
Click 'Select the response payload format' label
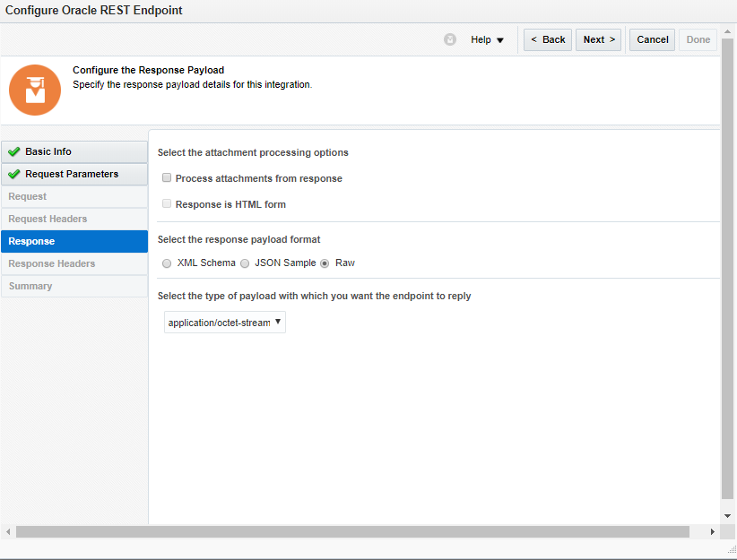(x=238, y=239)
